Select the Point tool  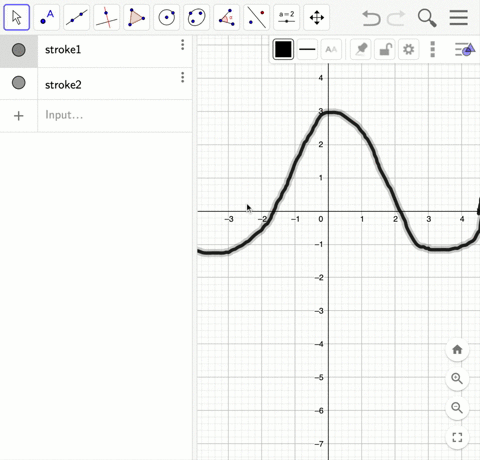click(x=47, y=17)
